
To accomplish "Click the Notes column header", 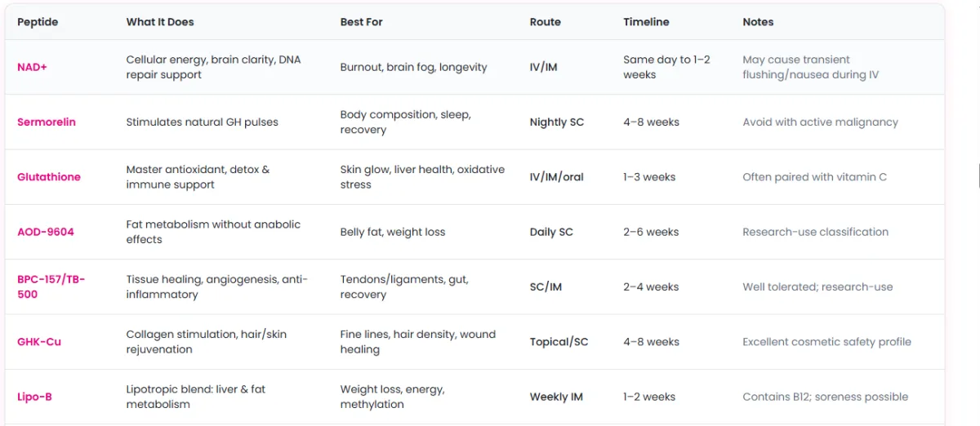I will pos(758,22).
